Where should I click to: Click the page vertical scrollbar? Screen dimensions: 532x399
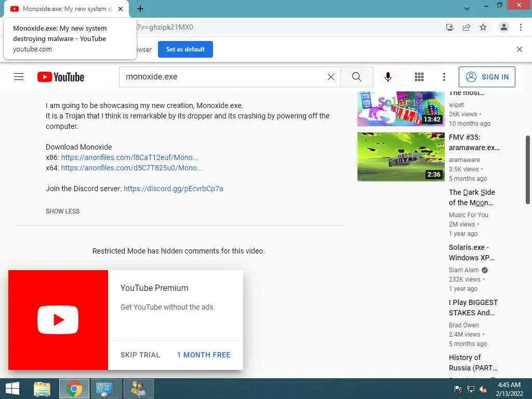tap(528, 170)
